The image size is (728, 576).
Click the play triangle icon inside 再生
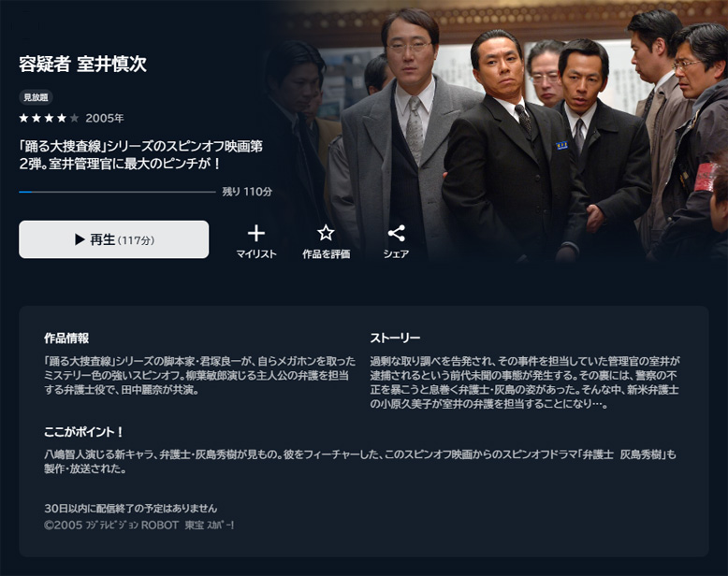(80, 239)
